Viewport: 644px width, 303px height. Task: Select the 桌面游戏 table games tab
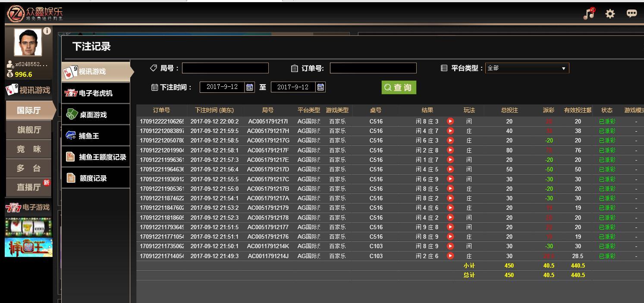(95, 115)
